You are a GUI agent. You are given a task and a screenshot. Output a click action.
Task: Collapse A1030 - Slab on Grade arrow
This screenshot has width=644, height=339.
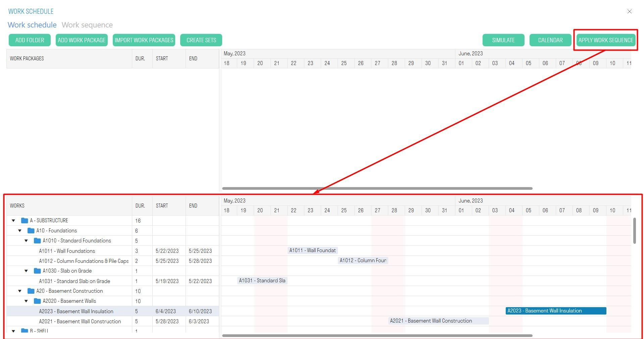(26, 271)
